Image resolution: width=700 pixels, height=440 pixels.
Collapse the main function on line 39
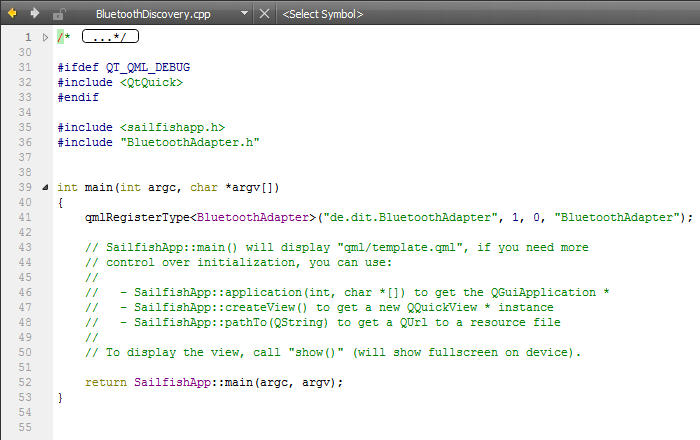click(45, 187)
